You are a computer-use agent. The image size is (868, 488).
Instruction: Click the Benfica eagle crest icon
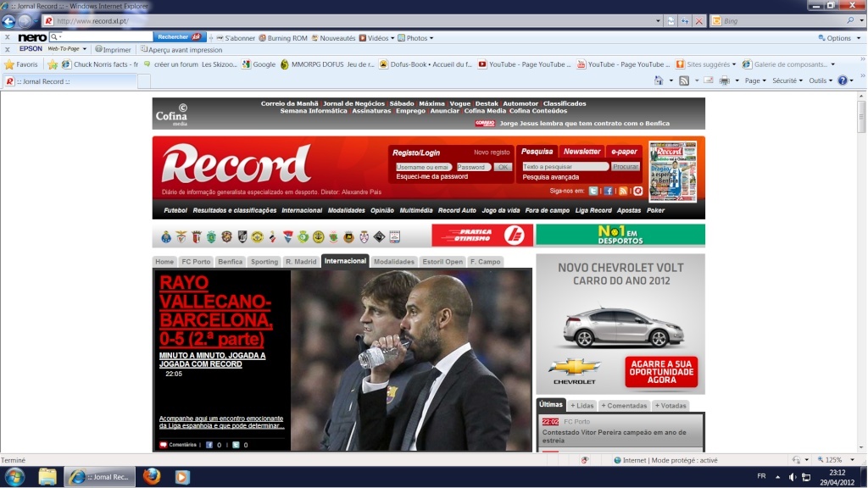pyautogui.click(x=181, y=237)
